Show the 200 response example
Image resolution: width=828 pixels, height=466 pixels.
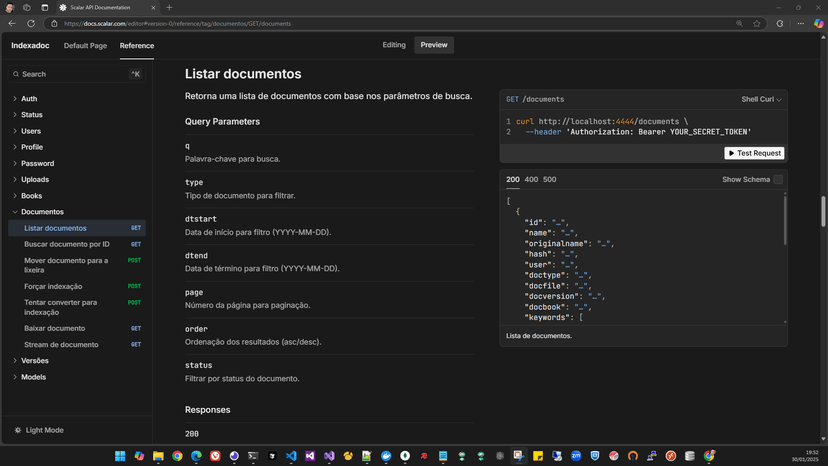coord(513,180)
